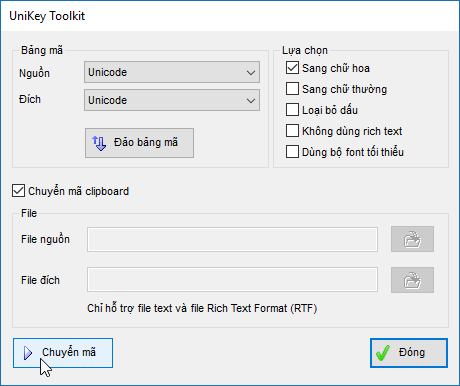Click the UniKey Toolkit title bar
The image size is (460, 386).
coord(230,16)
